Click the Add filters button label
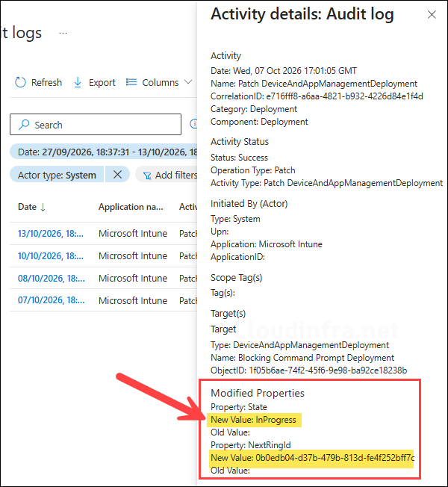 pos(176,176)
